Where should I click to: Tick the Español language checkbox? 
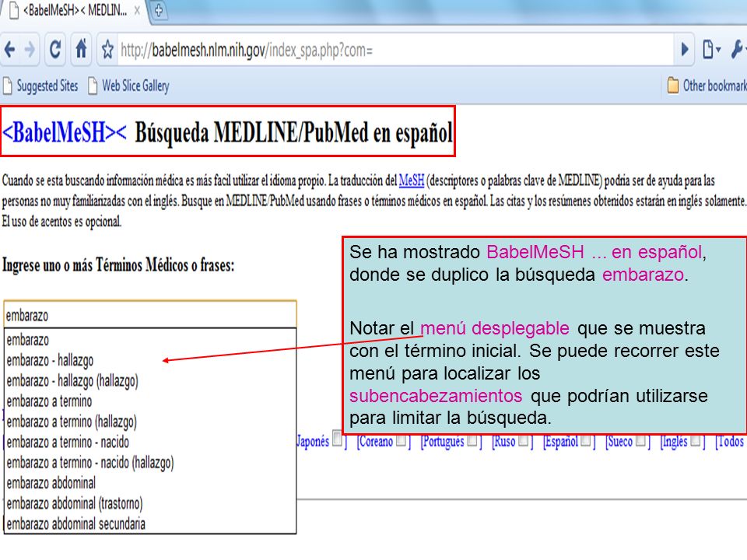click(x=586, y=441)
